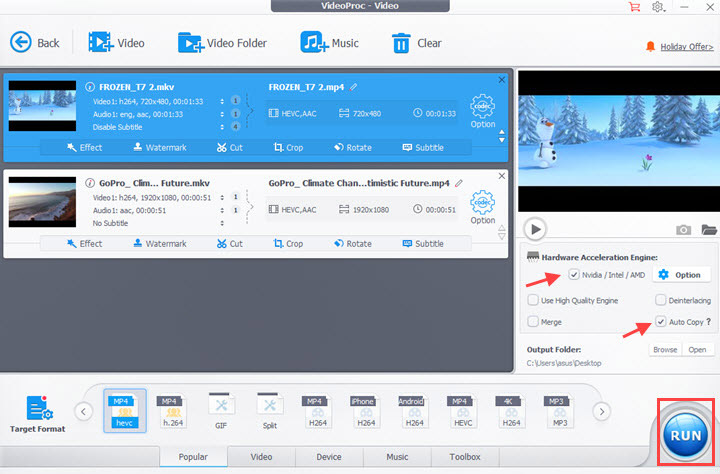Toggle the Auto Copy checkbox

click(660, 322)
